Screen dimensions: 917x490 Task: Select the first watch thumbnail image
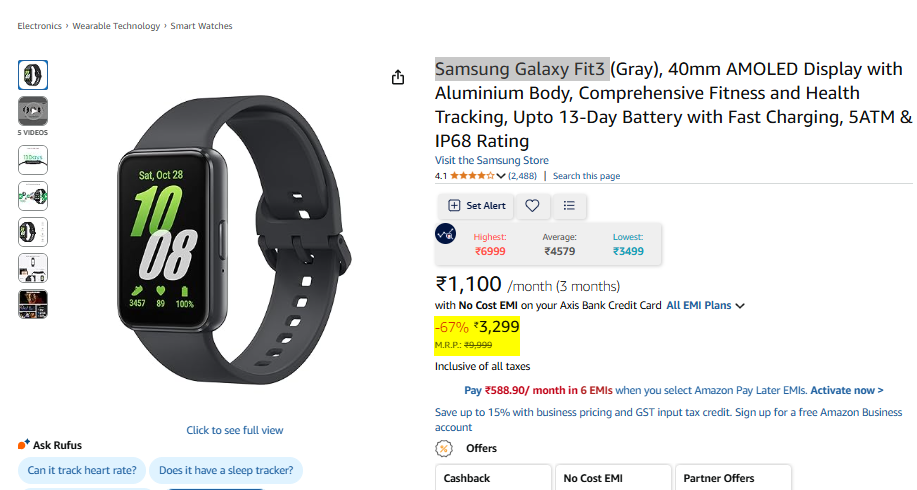(33, 75)
